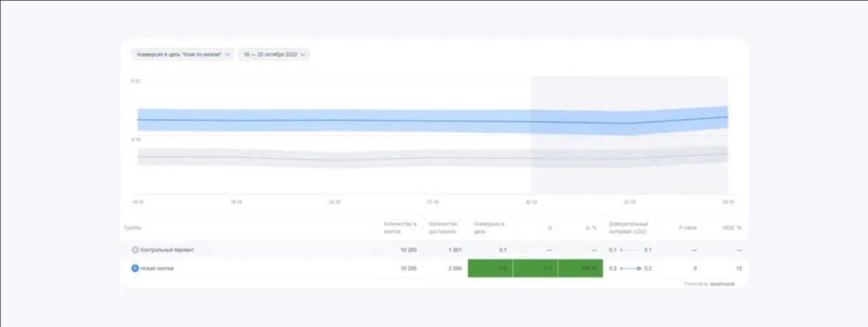Sort by the Количество достижений column header

pos(444,228)
